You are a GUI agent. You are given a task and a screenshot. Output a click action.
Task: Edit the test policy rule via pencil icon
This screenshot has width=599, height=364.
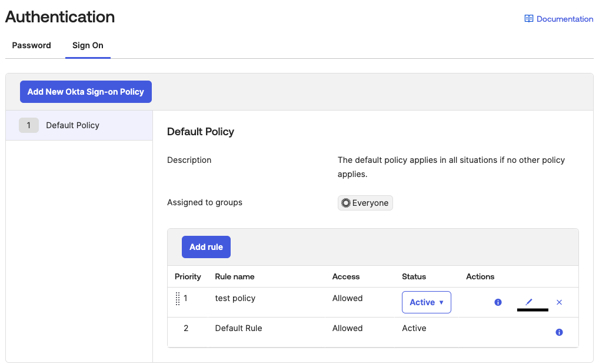coord(528,302)
